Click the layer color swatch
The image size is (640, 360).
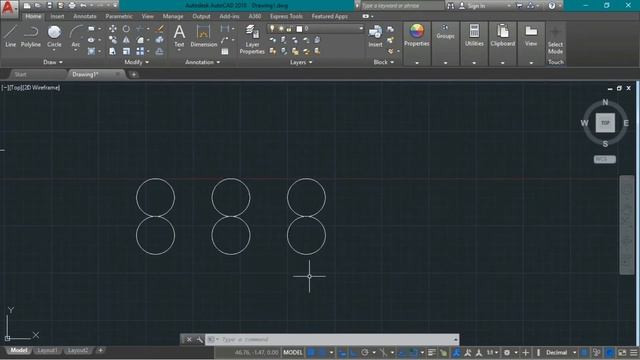coord(299,29)
